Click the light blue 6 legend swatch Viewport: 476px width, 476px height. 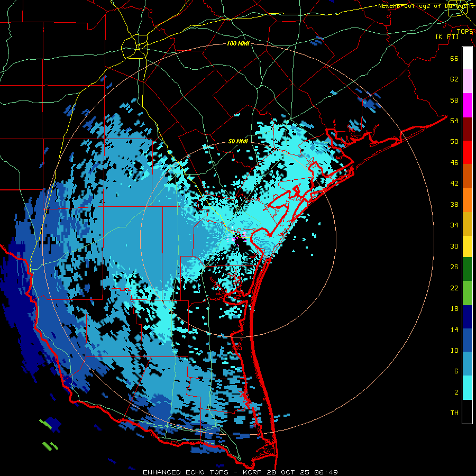click(x=467, y=364)
